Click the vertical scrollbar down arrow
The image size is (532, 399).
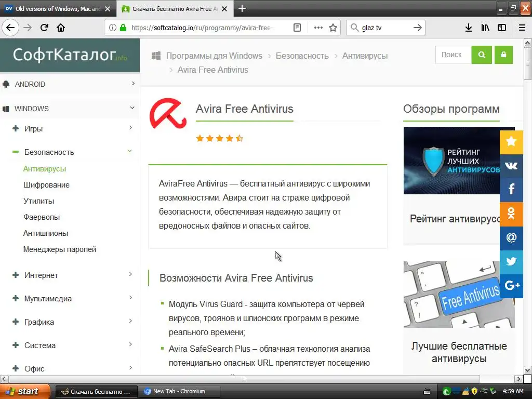(x=527, y=370)
